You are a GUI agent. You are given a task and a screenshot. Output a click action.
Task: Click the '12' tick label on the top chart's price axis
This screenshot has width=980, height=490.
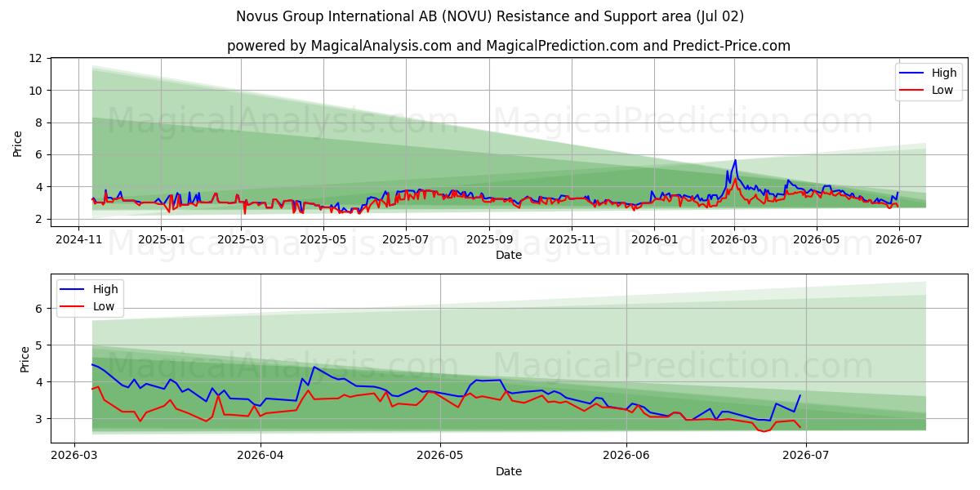pos(37,58)
